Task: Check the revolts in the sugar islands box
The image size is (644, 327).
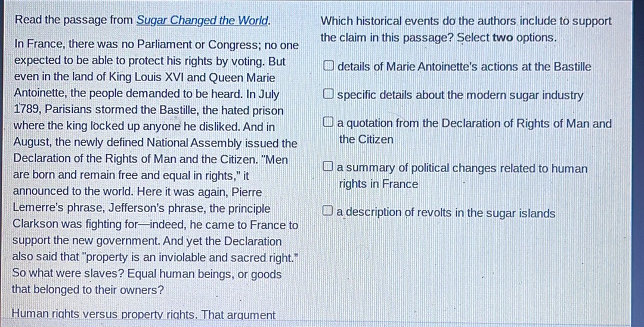Action: 329,213
